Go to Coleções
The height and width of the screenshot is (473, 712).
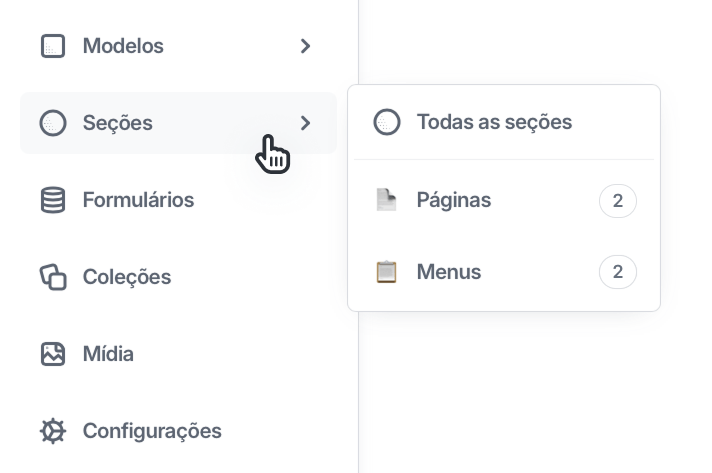coord(178,277)
